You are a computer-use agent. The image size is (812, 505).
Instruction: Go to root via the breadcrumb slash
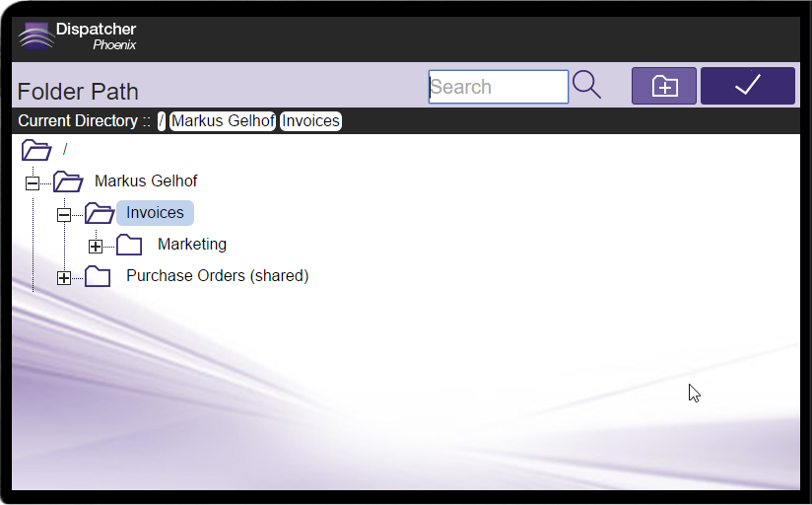(x=162, y=121)
